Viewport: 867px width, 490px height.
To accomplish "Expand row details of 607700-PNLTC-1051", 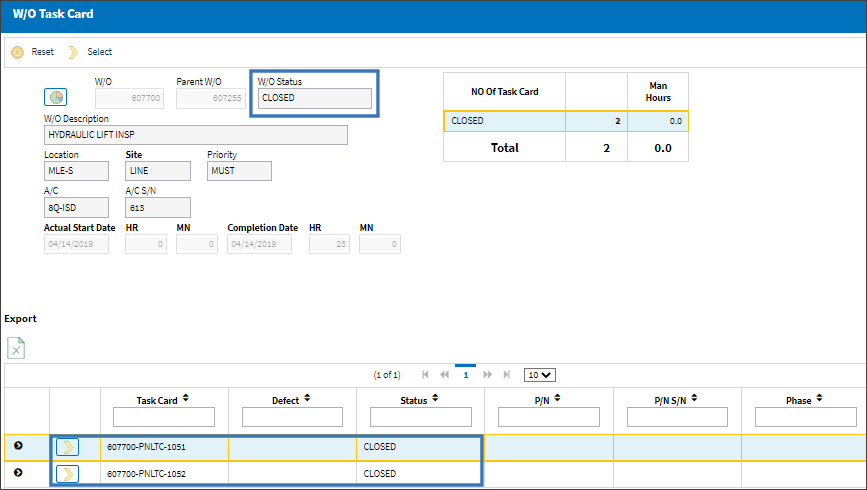I will pos(18,446).
